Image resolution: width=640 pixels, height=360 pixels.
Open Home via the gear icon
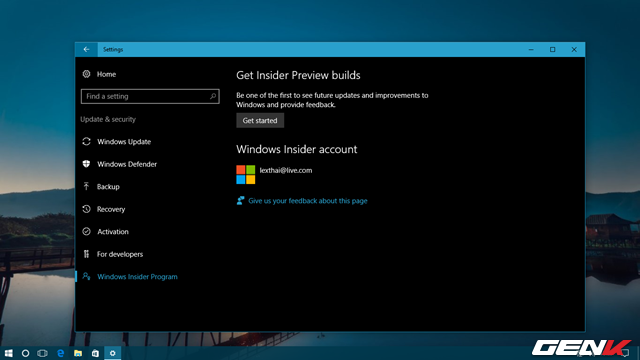click(x=86, y=74)
